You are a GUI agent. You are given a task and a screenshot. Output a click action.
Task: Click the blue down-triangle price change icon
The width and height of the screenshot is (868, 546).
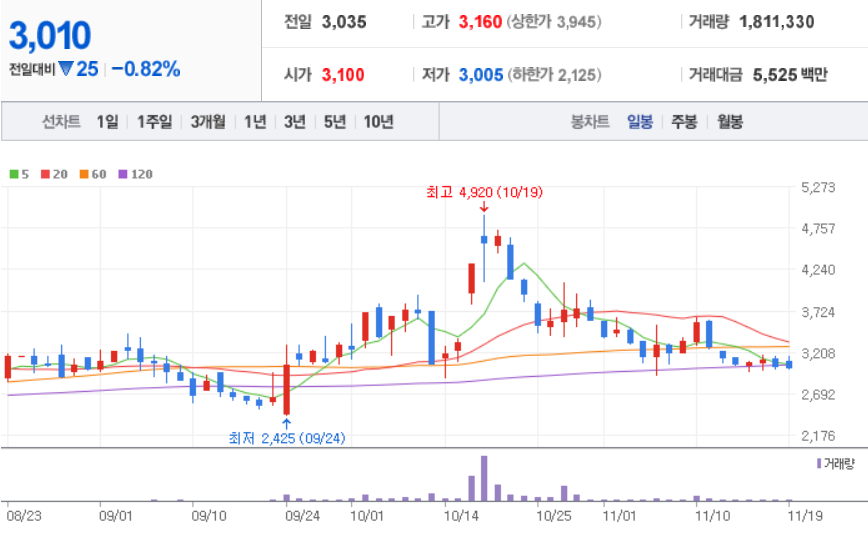(66, 69)
